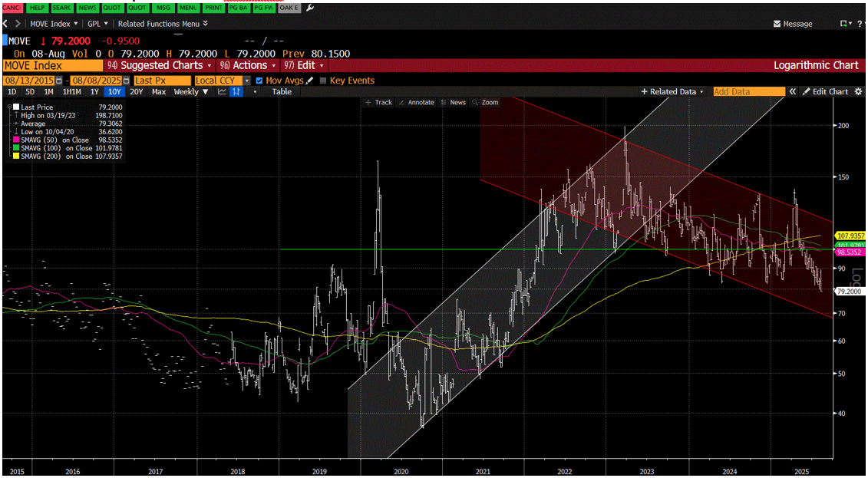868x478 pixels.
Task: Open the Local CCY currency dropdown
Action: 219,81
